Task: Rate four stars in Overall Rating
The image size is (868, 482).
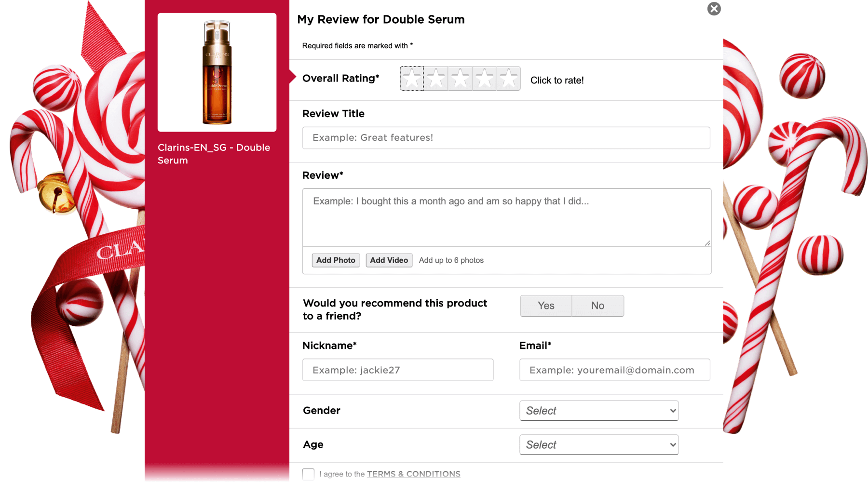Action: tap(484, 79)
